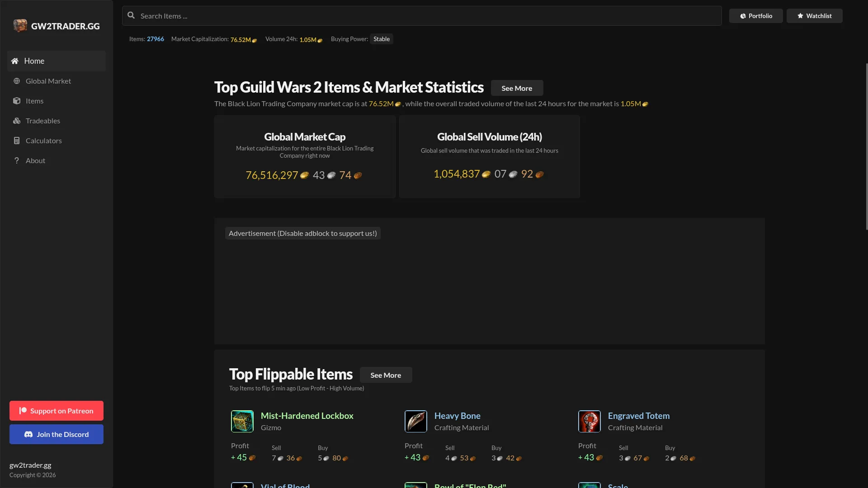Open the Portfolio button

point(756,16)
